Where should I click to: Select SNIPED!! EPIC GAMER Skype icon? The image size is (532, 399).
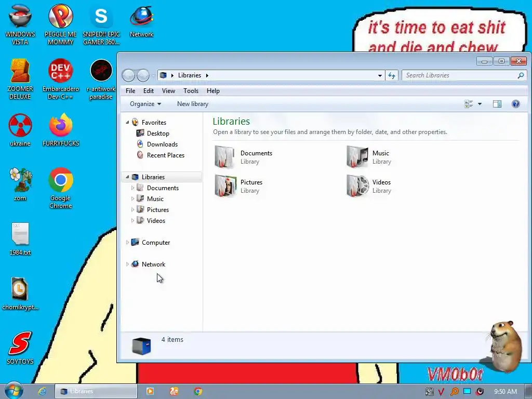(x=101, y=24)
